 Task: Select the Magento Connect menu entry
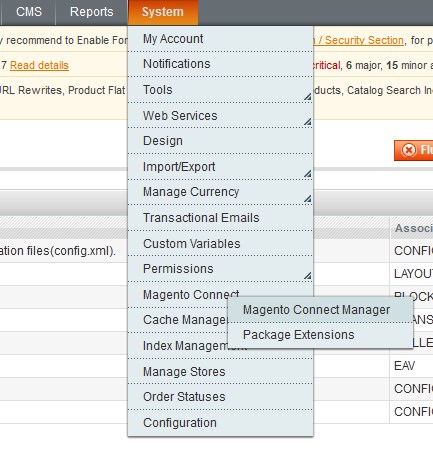pyautogui.click(x=191, y=295)
